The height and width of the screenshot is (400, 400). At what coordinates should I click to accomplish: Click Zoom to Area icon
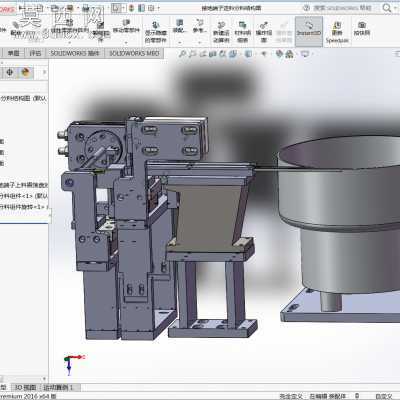pos(192,54)
